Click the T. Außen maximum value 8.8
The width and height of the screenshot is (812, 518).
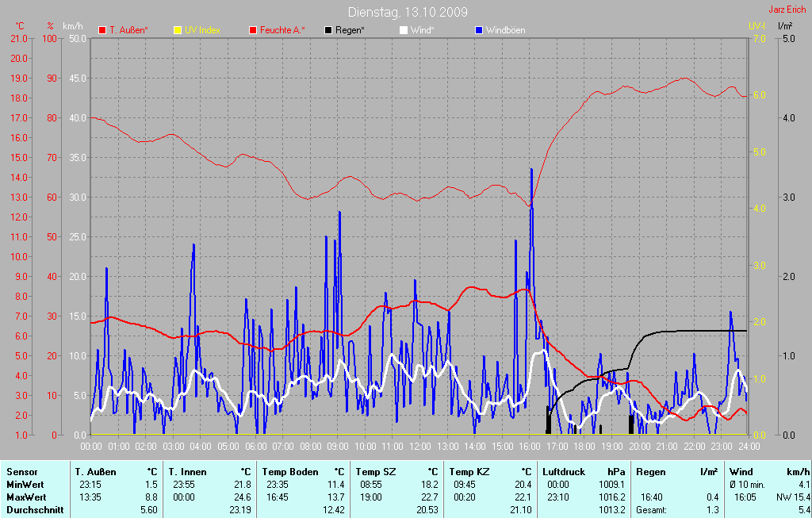[151, 497]
